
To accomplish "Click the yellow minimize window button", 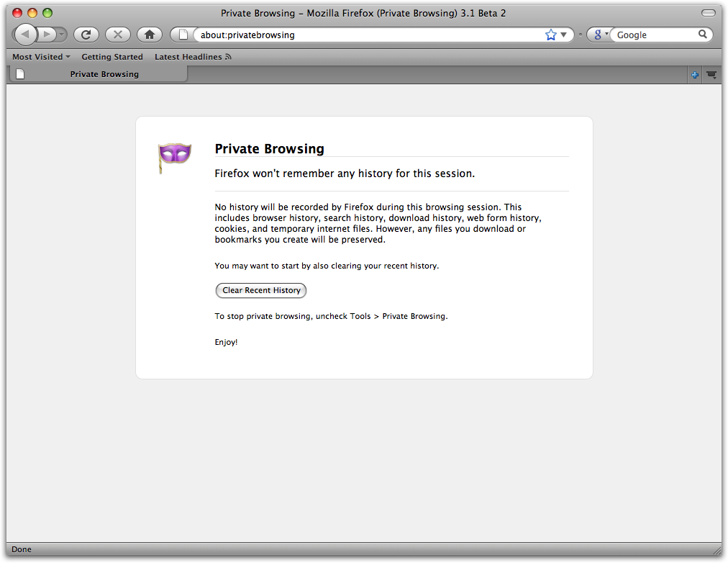I will click(32, 13).
